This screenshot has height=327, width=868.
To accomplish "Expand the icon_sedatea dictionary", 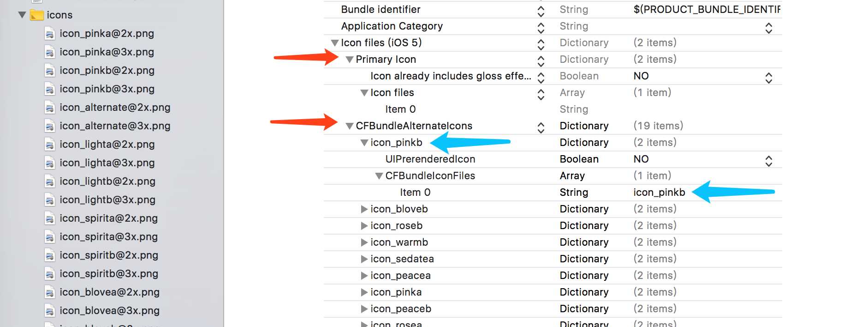I will (x=364, y=259).
